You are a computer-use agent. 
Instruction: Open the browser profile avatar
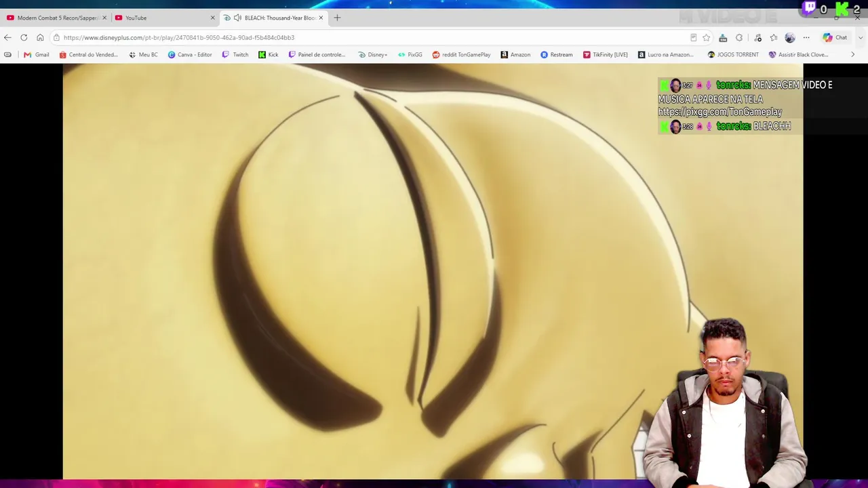790,37
